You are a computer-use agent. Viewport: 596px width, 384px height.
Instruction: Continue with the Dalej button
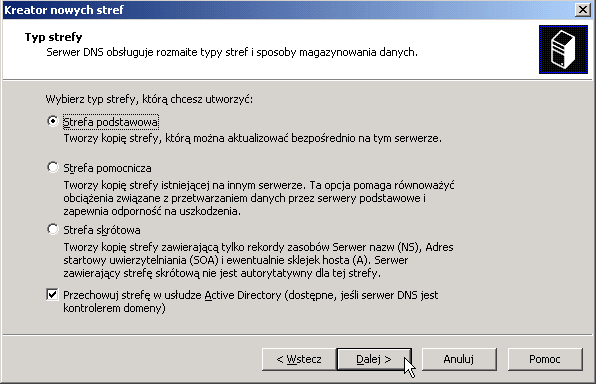pyautogui.click(x=374, y=359)
